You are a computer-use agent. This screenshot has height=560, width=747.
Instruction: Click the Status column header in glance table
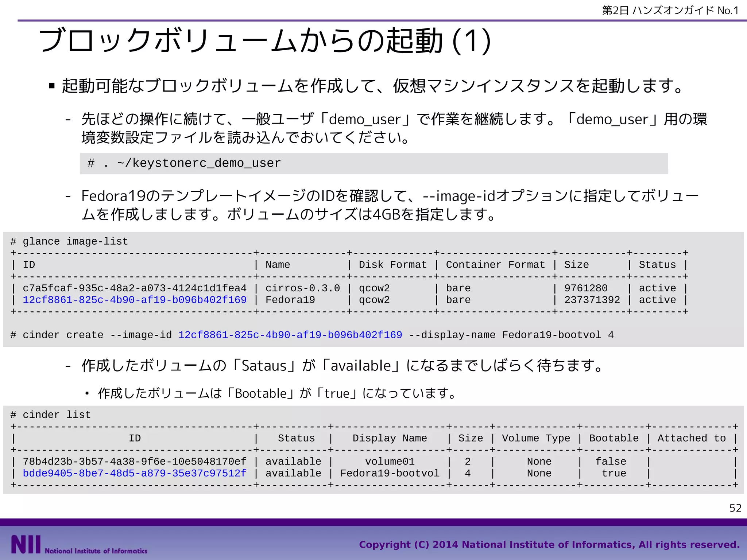[x=657, y=265]
